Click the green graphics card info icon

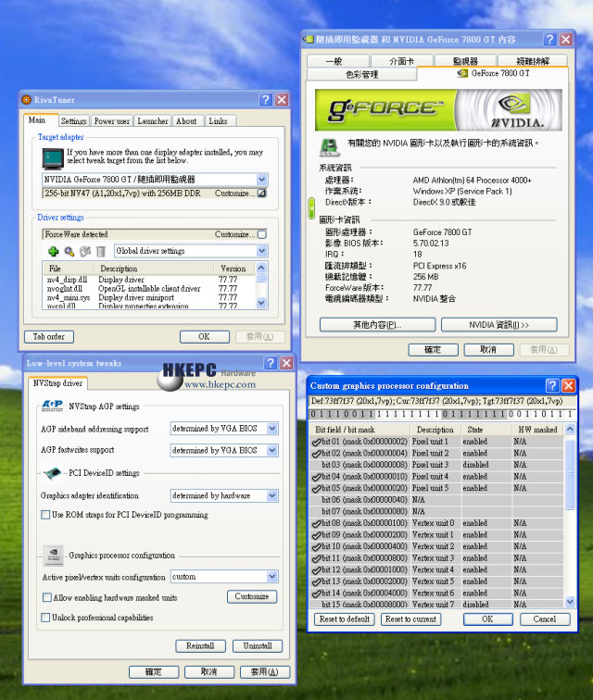pyautogui.click(x=329, y=147)
